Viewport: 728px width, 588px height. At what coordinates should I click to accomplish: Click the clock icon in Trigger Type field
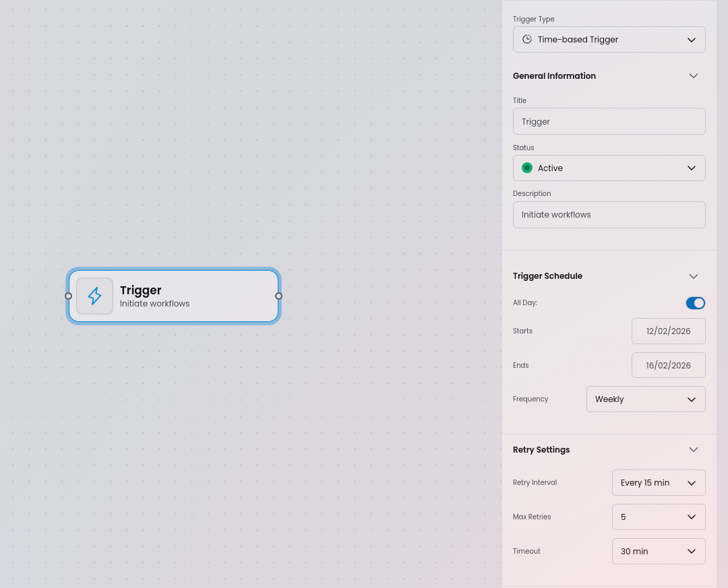pos(526,39)
